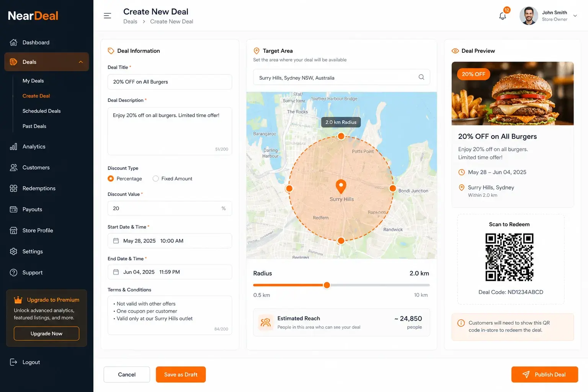Click the preview date clock icon

click(462, 172)
